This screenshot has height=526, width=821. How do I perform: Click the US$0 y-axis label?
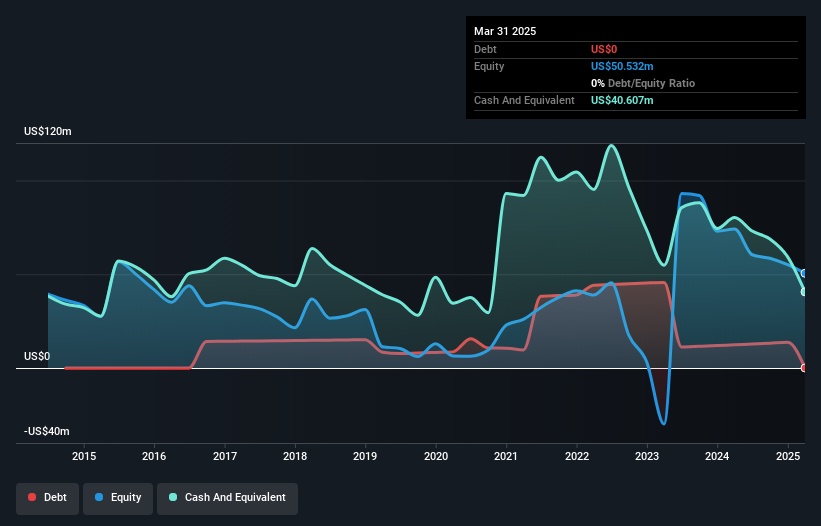pos(37,356)
